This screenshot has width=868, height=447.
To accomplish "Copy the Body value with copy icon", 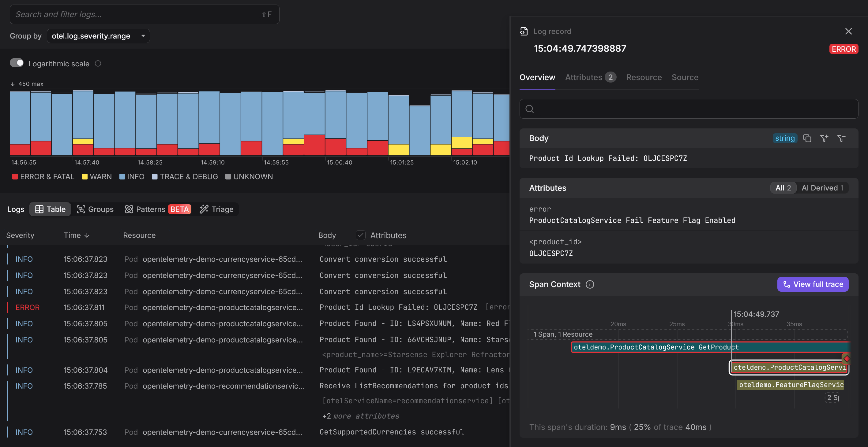I will pyautogui.click(x=807, y=138).
